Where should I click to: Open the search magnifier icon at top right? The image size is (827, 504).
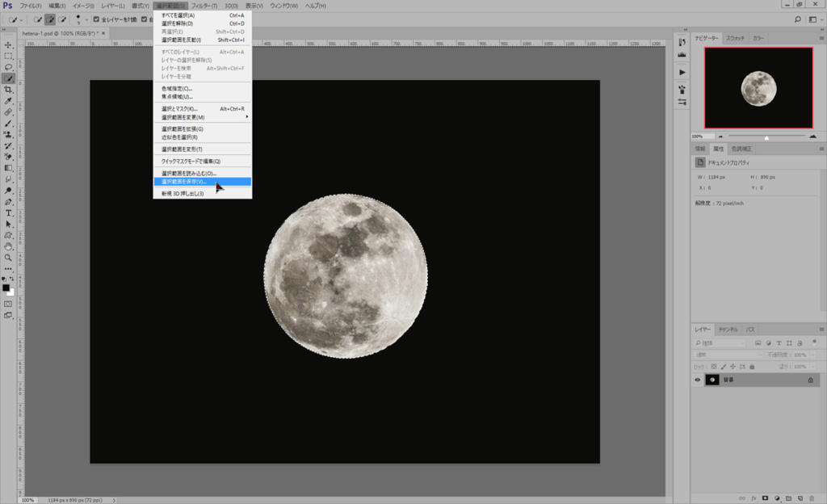pyautogui.click(x=798, y=19)
